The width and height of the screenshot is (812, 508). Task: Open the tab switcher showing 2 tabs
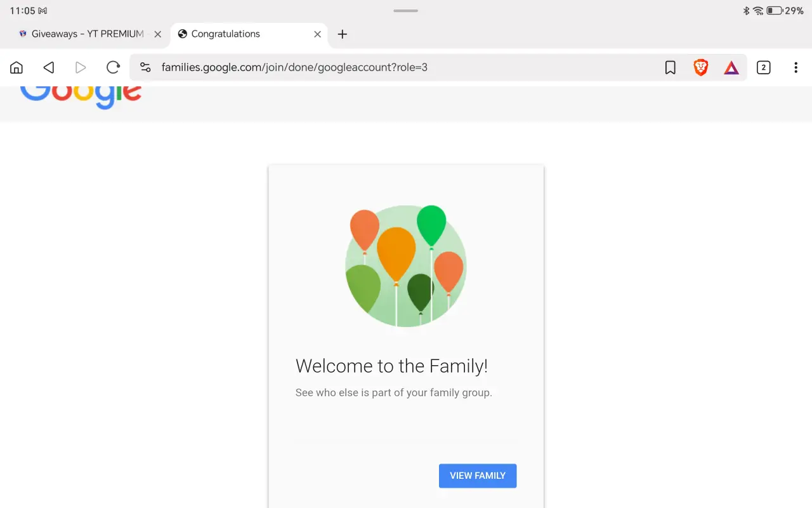coord(764,67)
